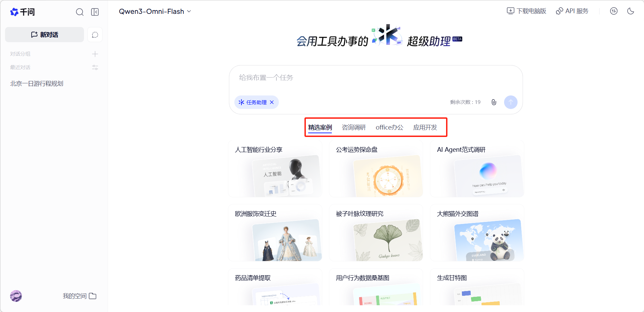The width and height of the screenshot is (644, 312).
Task: Click the user avatar
Action: (x=16, y=296)
